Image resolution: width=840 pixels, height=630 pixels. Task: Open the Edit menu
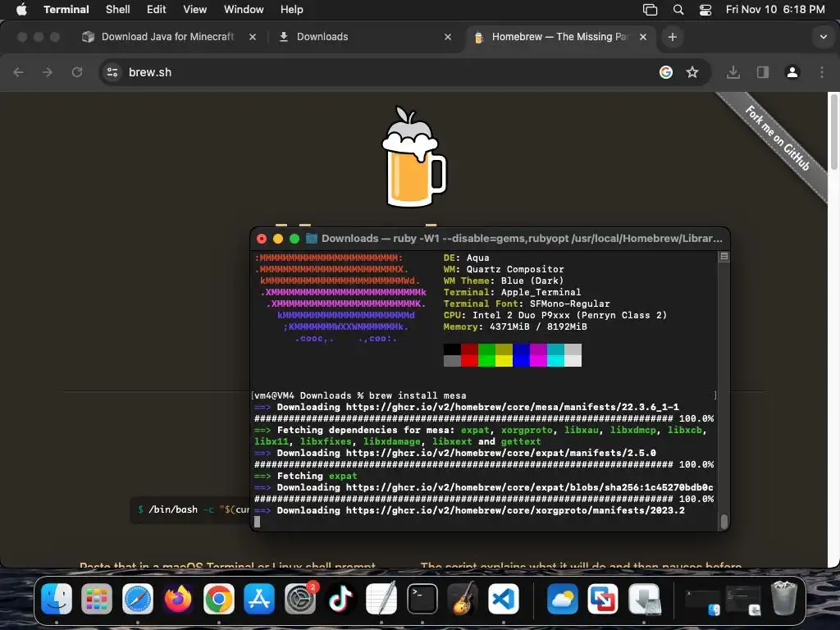pos(157,9)
